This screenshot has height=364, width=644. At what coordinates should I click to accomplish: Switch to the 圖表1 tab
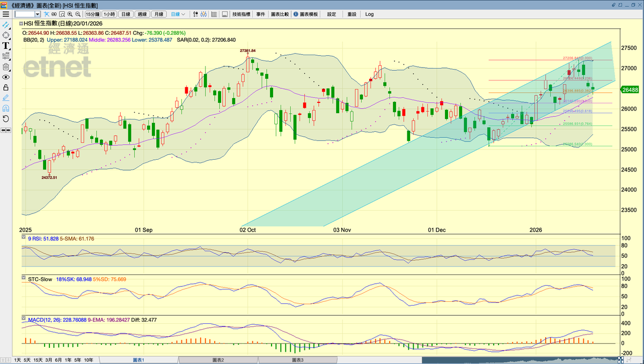[x=138, y=360]
